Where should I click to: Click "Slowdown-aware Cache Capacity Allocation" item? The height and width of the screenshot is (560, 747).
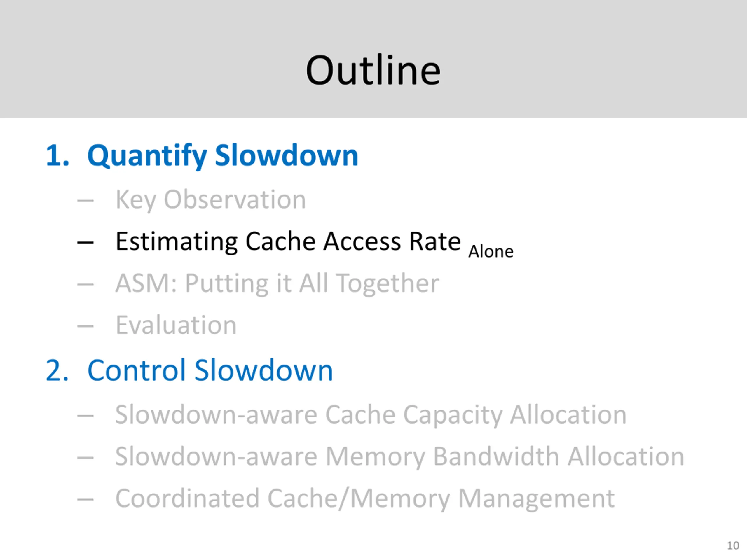tap(371, 414)
